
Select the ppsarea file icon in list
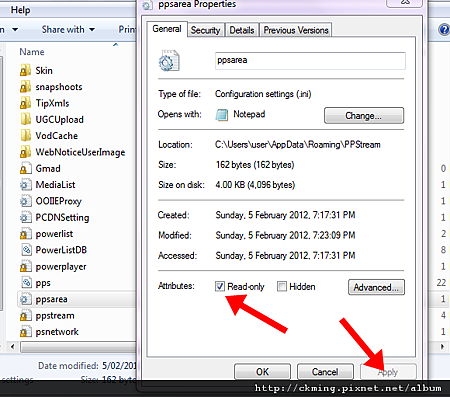point(25,299)
